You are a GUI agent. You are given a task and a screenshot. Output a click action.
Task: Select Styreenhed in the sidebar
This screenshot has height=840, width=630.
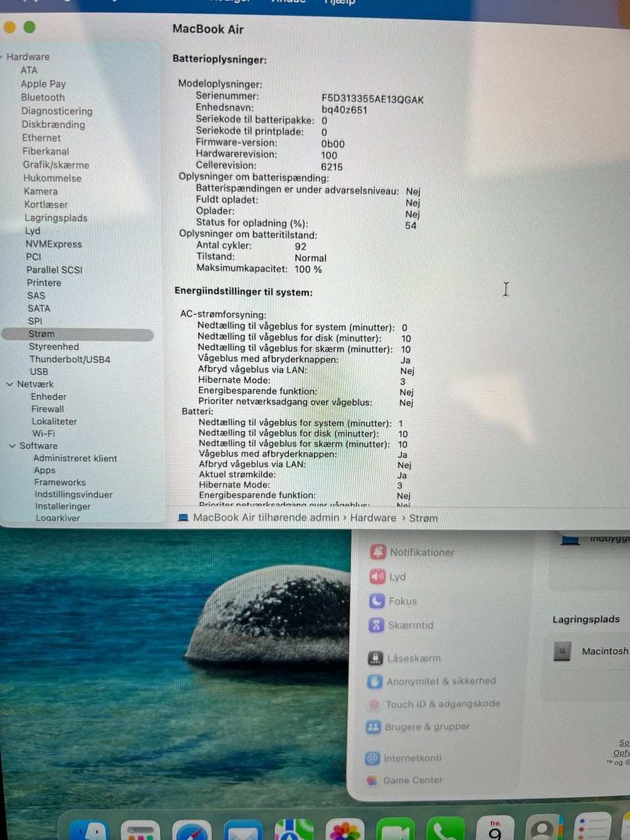coord(54,346)
